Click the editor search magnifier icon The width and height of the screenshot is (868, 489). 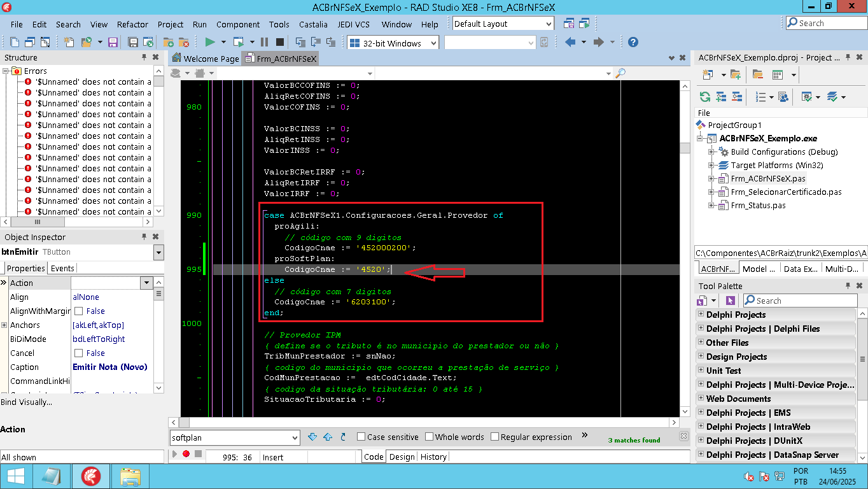coord(619,73)
